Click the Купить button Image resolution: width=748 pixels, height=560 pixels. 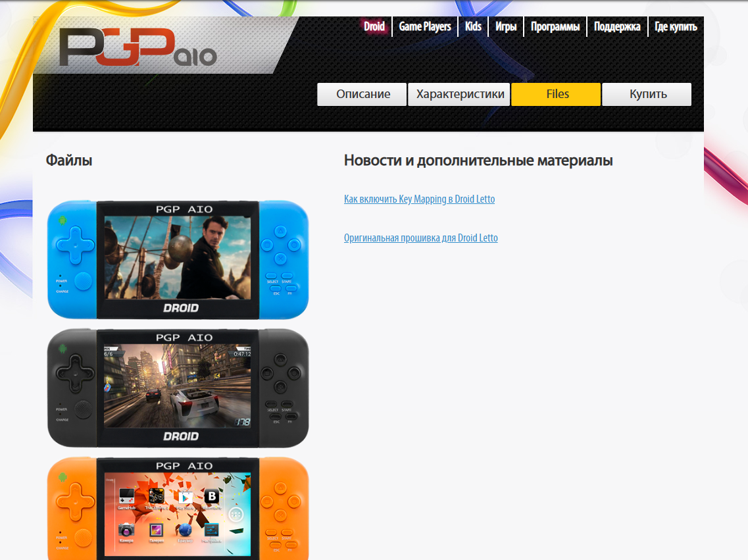tap(647, 94)
